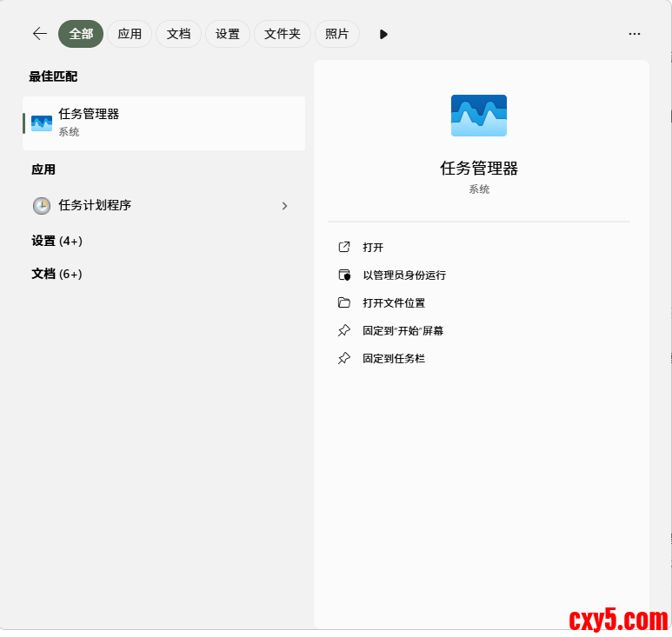
Task: Click the admin shield icon beside 以管理员身份运行
Action: coord(344,275)
